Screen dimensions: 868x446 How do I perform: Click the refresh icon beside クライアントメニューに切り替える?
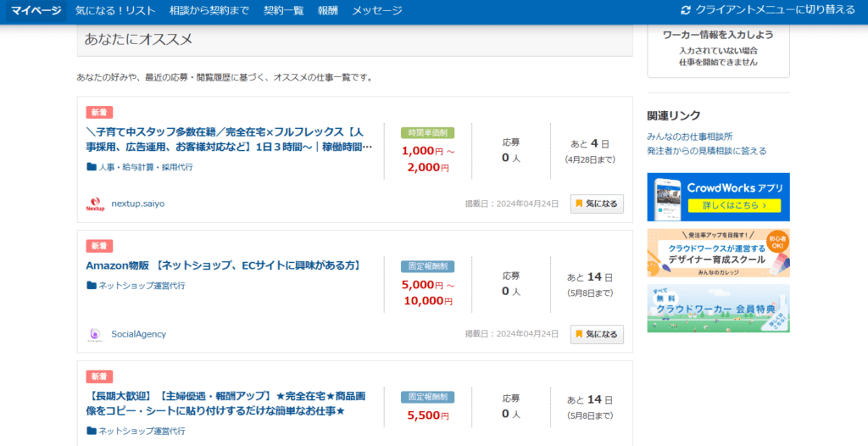point(686,10)
